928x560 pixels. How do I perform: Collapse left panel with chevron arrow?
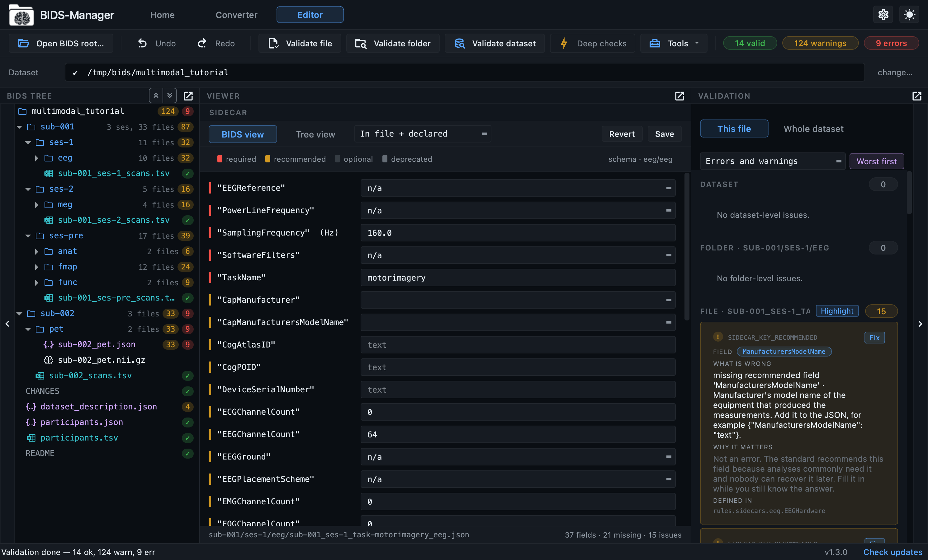tap(7, 324)
